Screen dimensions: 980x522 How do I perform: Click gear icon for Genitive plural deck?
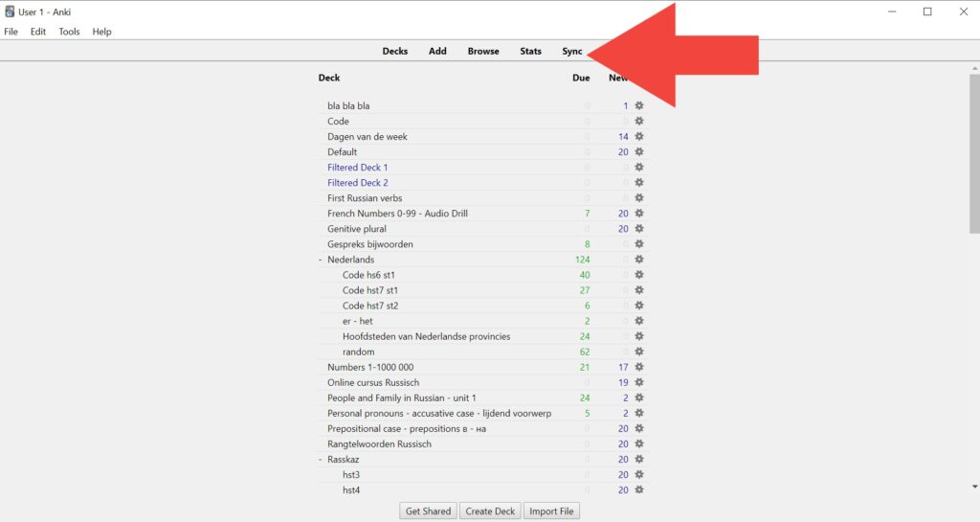pyautogui.click(x=638, y=229)
